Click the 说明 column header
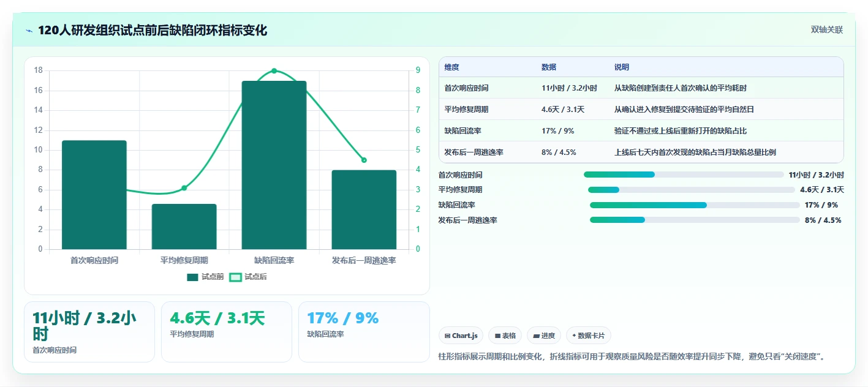This screenshot has width=868, height=387. pyautogui.click(x=622, y=67)
